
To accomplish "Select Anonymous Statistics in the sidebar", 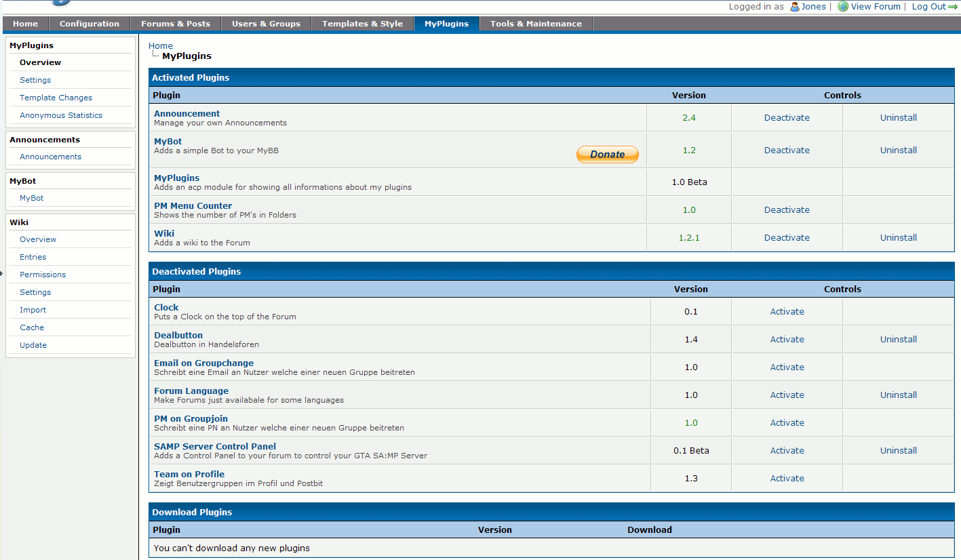I will pyautogui.click(x=61, y=115).
